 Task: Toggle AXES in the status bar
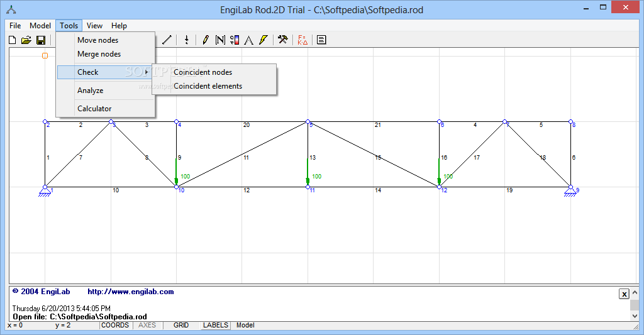[147, 325]
